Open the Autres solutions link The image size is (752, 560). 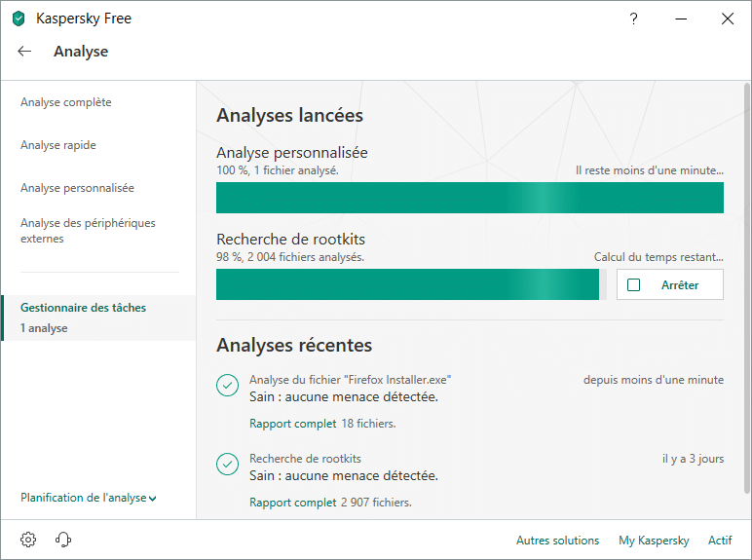[x=557, y=541]
